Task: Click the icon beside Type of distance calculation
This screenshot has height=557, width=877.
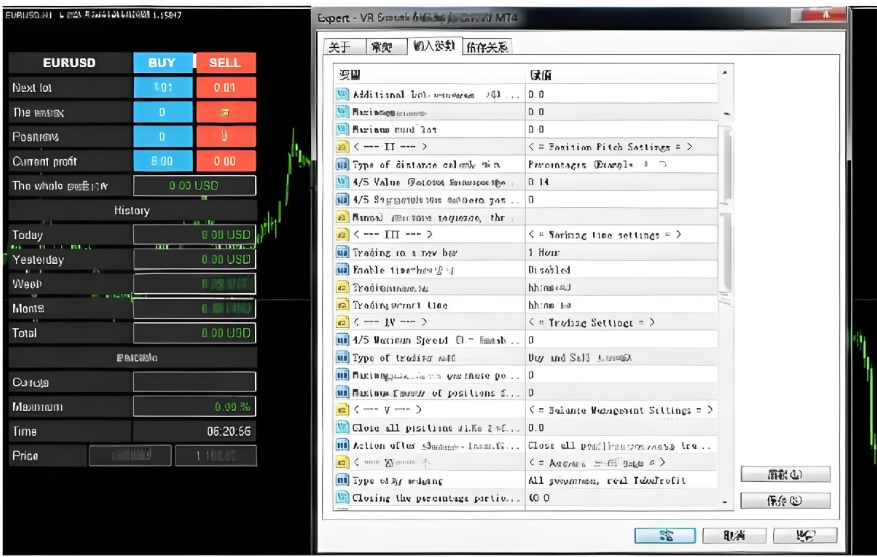Action: [342, 164]
